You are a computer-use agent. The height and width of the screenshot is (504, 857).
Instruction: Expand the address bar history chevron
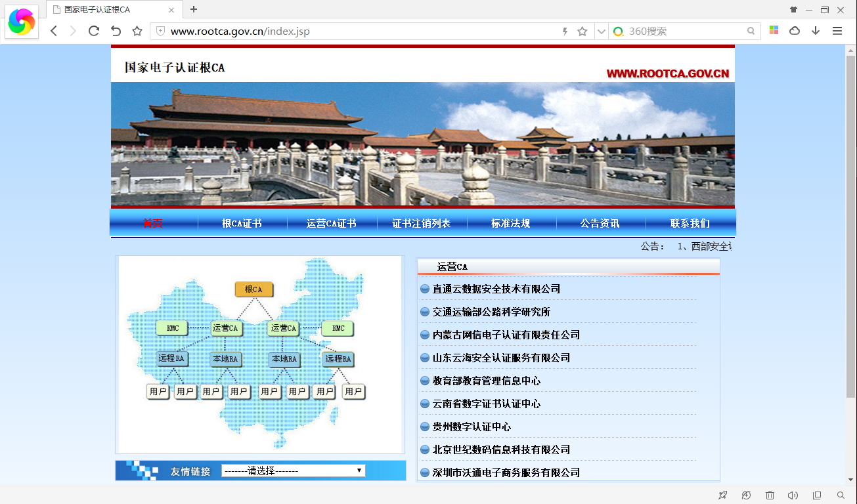click(601, 30)
